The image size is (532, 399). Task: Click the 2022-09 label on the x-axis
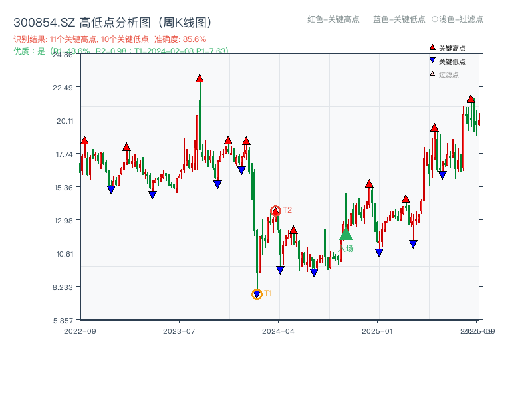coord(80,331)
